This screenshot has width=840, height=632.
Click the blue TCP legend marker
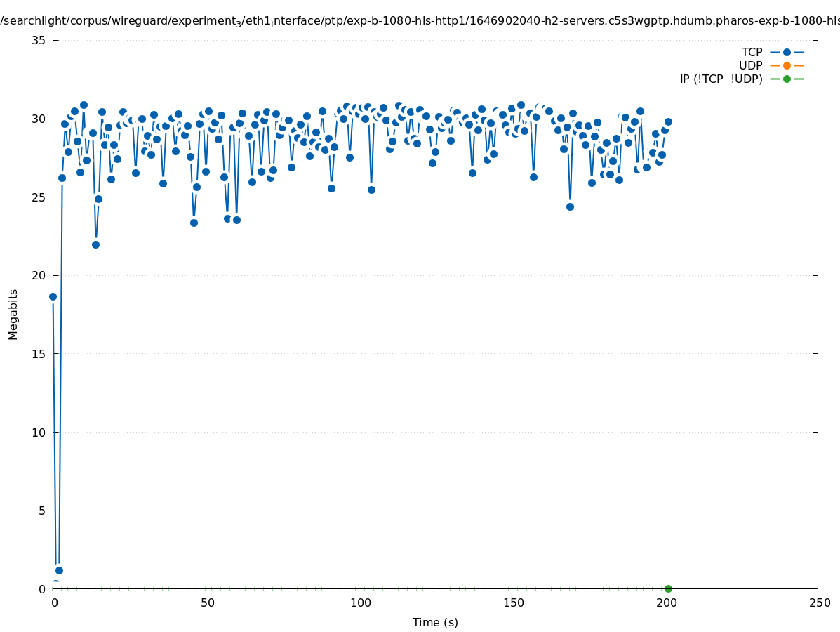pyautogui.click(x=787, y=52)
